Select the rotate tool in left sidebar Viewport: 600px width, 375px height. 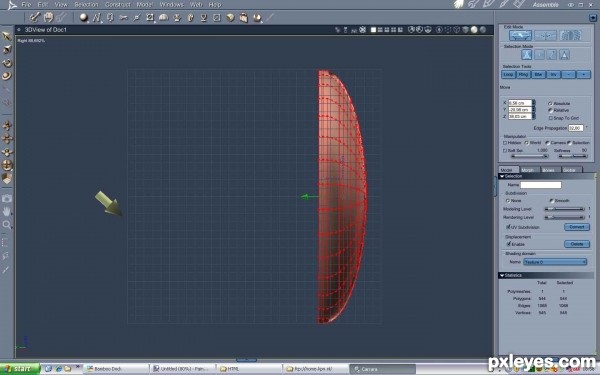(7, 63)
